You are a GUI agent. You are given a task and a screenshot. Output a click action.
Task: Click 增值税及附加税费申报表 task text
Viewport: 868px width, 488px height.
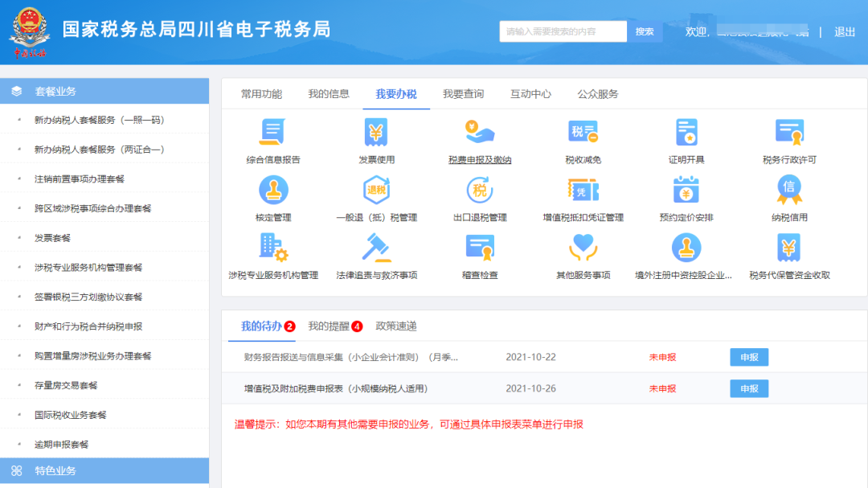[x=336, y=389]
